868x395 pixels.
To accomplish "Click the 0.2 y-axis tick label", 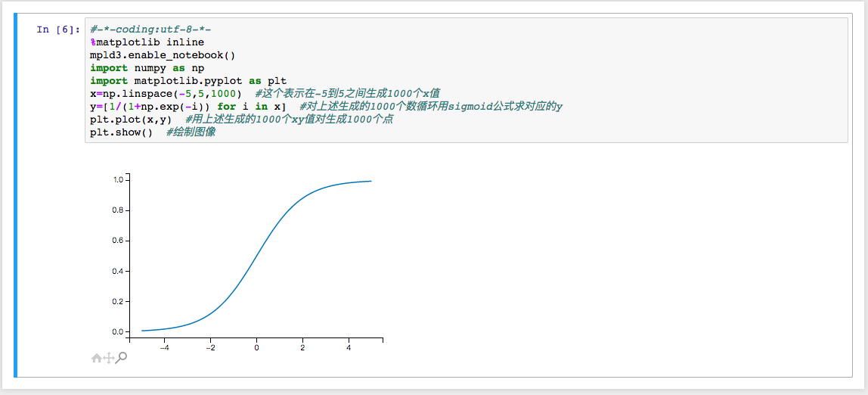I will click(x=116, y=302).
